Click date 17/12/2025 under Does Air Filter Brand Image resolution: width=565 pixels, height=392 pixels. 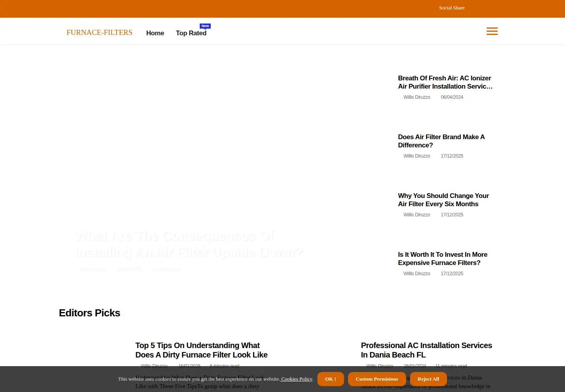click(x=452, y=156)
